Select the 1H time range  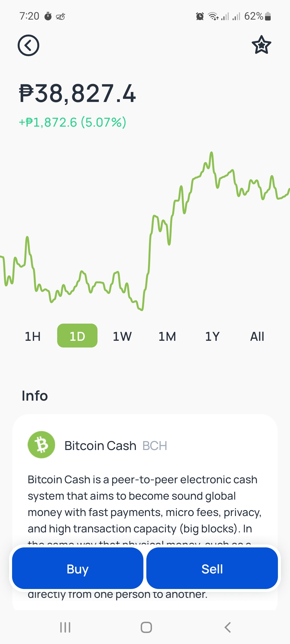point(32,336)
